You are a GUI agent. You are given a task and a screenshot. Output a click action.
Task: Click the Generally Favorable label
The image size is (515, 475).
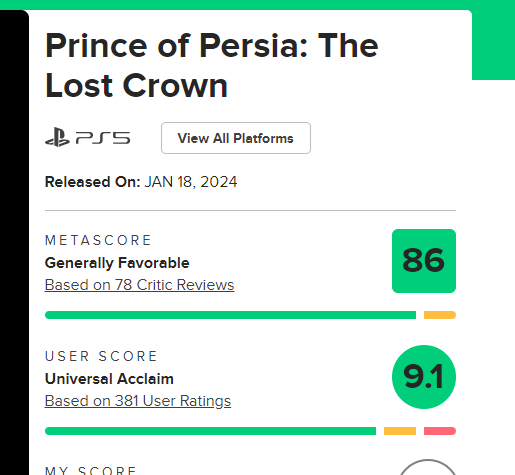point(117,263)
